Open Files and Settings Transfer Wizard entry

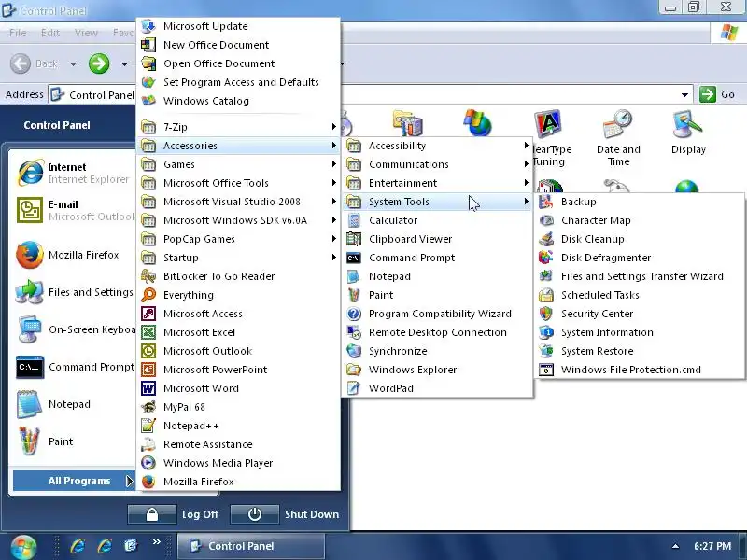click(639, 276)
